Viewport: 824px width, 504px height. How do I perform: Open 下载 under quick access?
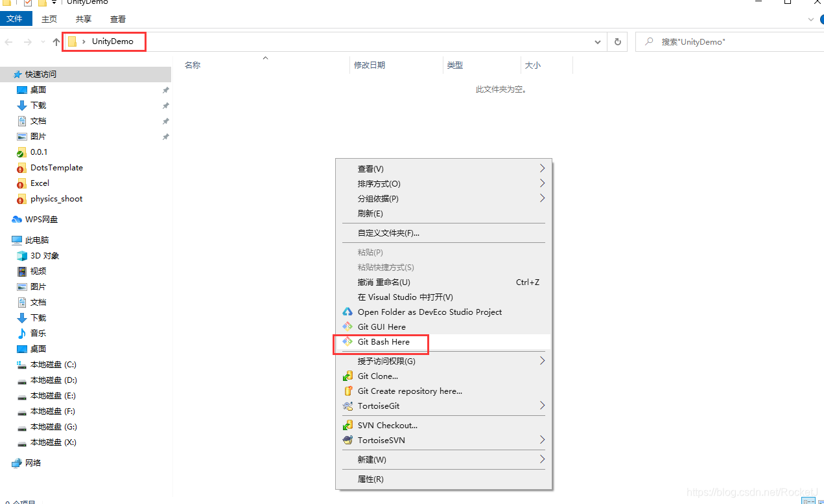pos(38,106)
